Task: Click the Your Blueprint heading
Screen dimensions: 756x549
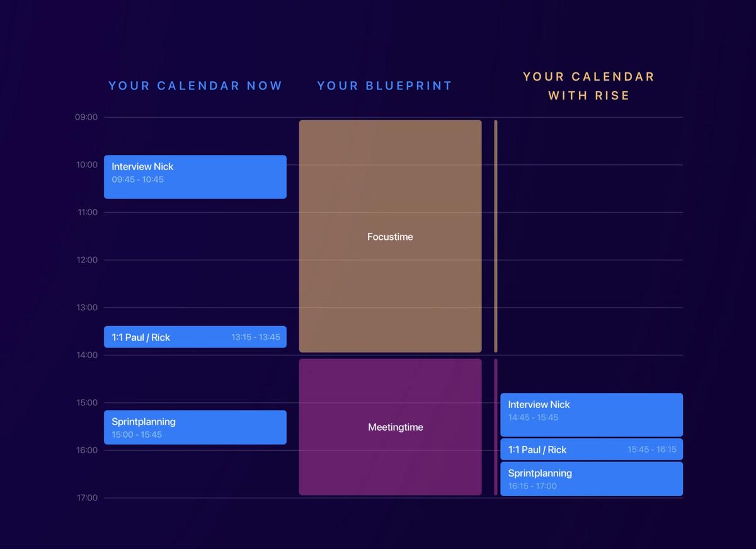Action: pyautogui.click(x=385, y=86)
